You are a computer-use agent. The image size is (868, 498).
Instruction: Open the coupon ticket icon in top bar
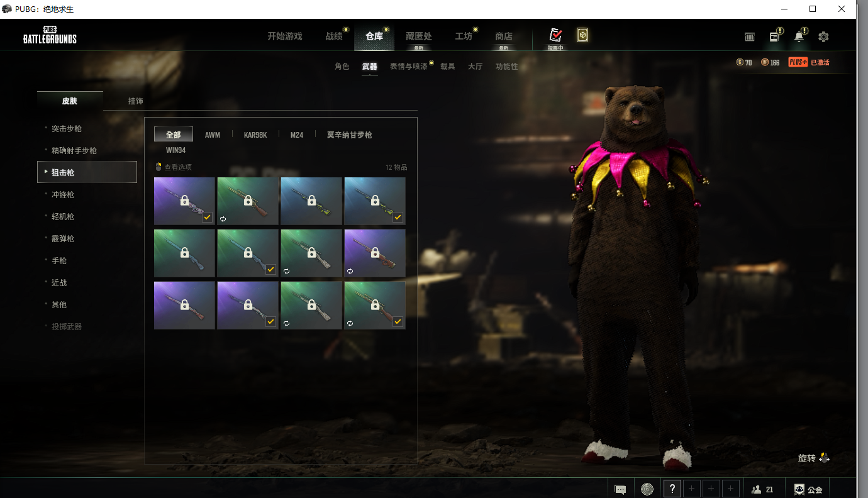click(x=750, y=37)
